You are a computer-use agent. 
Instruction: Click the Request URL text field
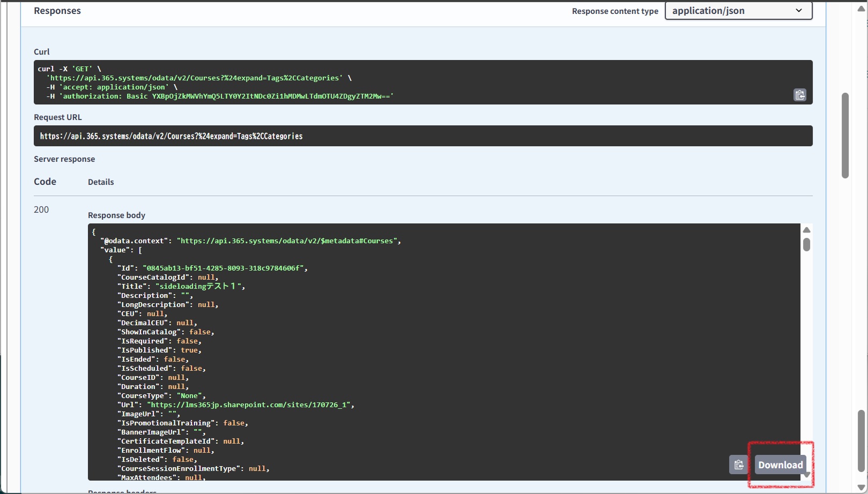pos(423,136)
